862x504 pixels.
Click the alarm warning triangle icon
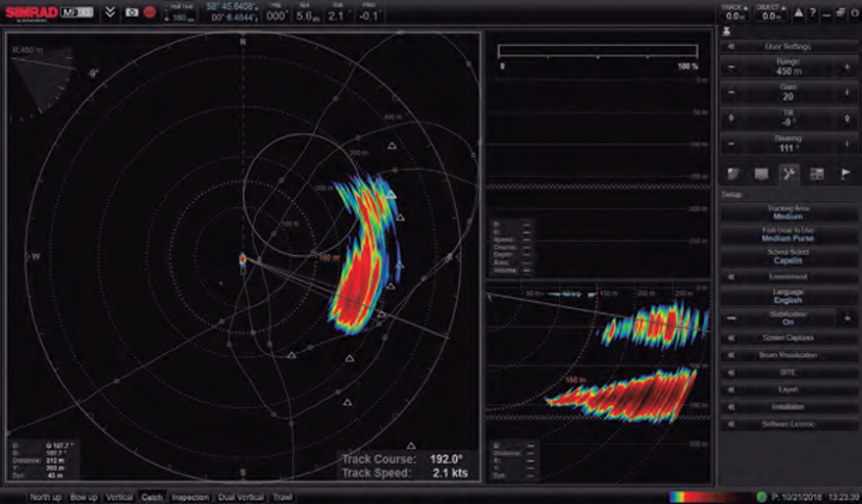[799, 13]
